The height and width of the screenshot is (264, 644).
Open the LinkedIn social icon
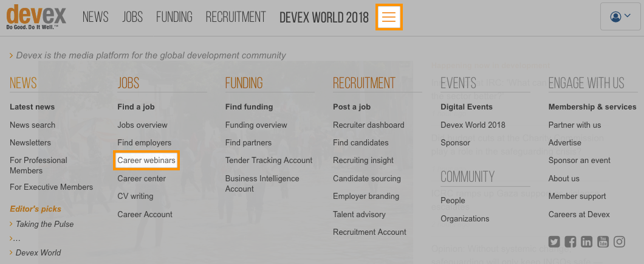click(587, 241)
